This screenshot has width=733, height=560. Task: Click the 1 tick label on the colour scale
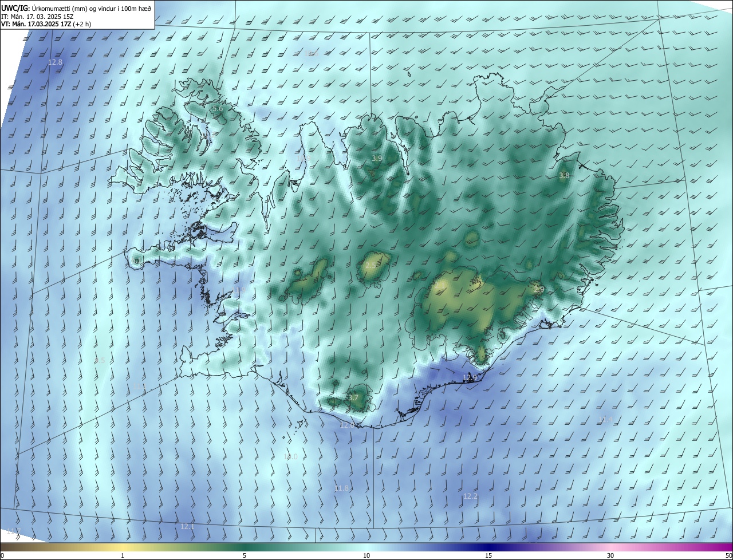pos(123,555)
